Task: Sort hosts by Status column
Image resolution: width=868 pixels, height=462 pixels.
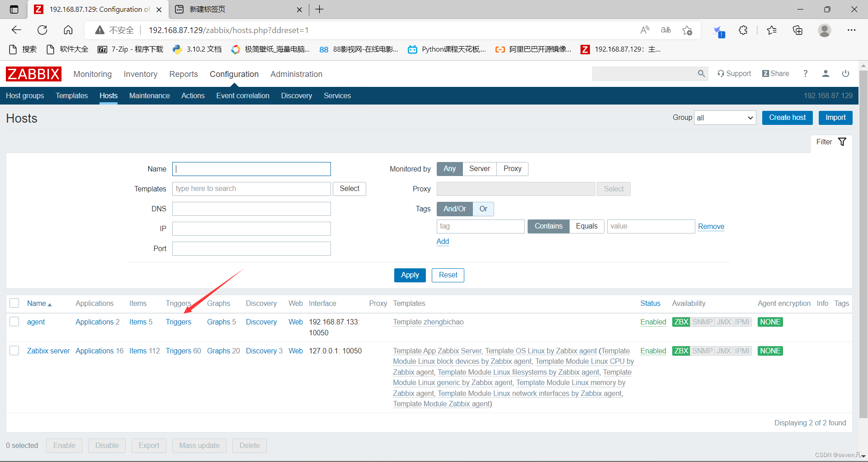Action: tap(650, 304)
